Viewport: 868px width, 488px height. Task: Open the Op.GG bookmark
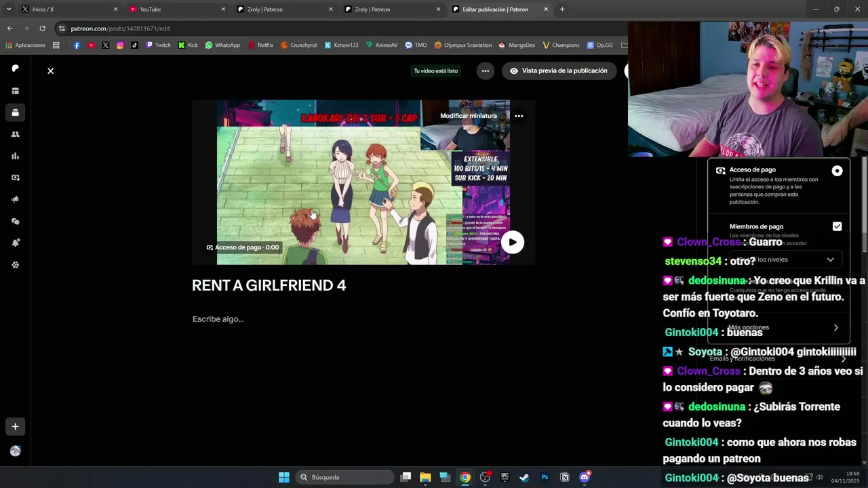click(599, 45)
